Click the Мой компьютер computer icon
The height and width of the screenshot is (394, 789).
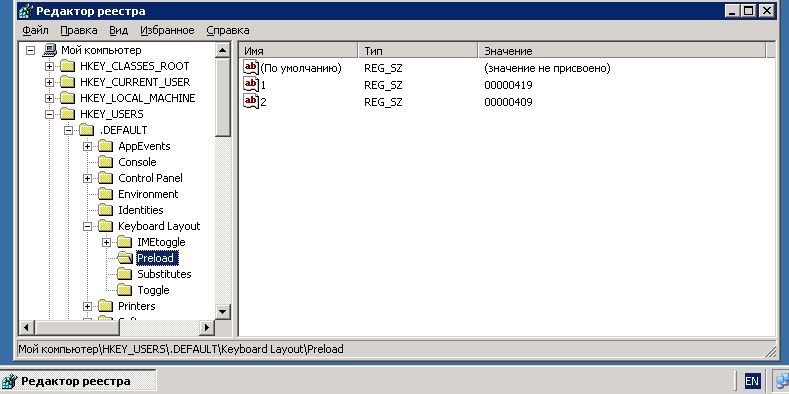pyautogui.click(x=50, y=50)
